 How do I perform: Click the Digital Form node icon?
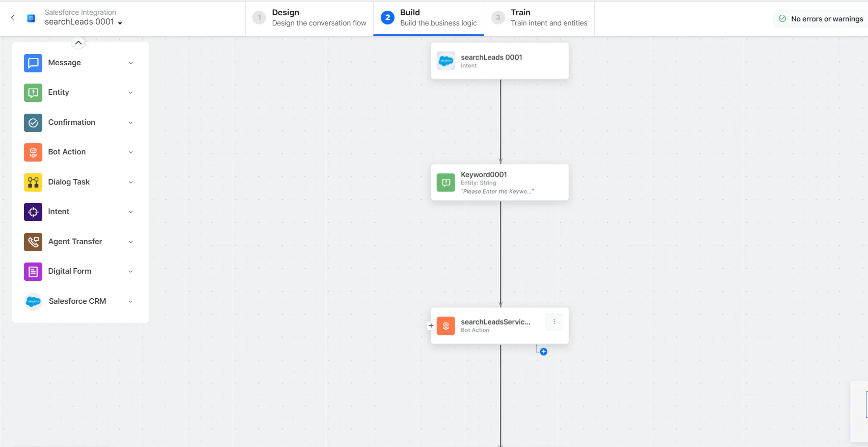pos(33,272)
